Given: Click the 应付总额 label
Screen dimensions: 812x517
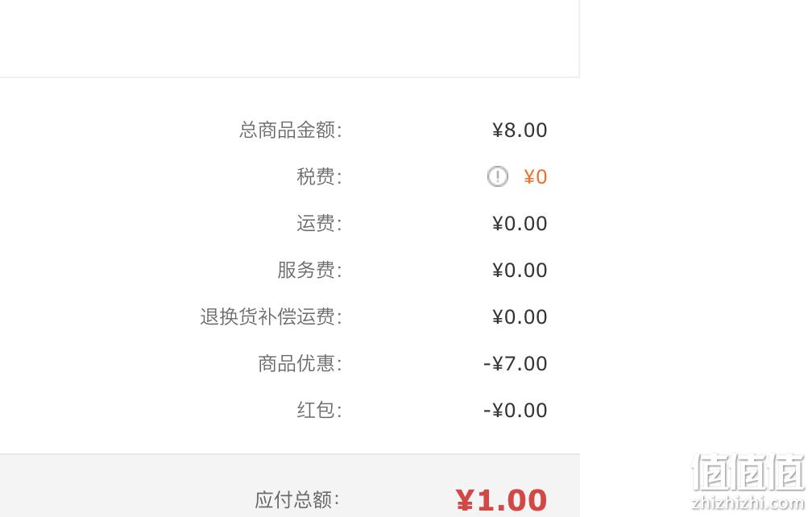Looking at the screenshot, I should (x=297, y=499).
